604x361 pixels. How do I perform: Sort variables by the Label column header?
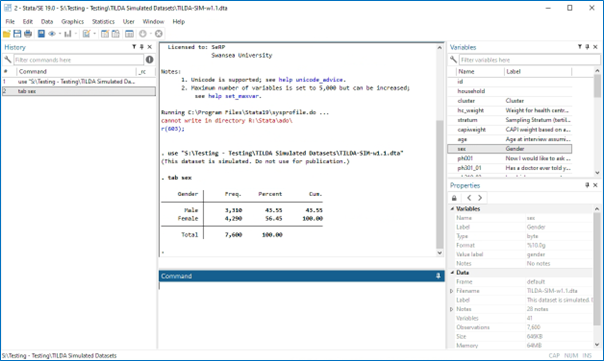coord(538,71)
